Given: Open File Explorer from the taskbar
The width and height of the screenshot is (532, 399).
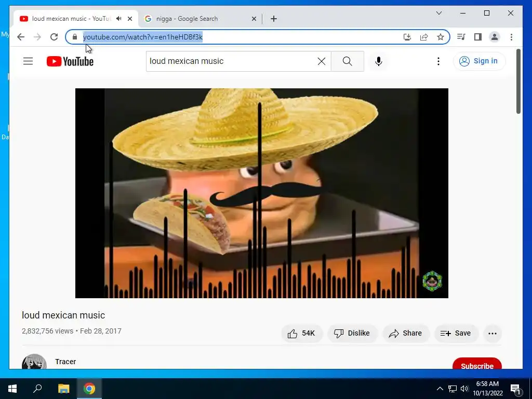Looking at the screenshot, I should [x=63, y=389].
